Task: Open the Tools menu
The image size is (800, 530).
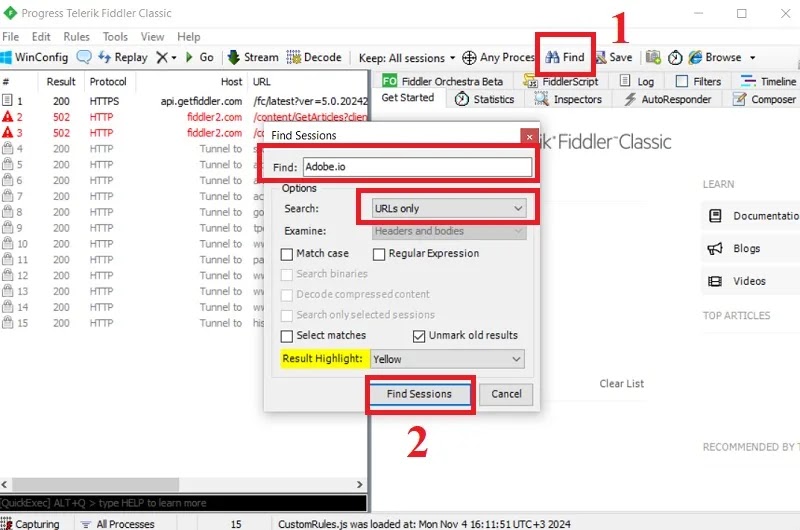Action: click(115, 37)
